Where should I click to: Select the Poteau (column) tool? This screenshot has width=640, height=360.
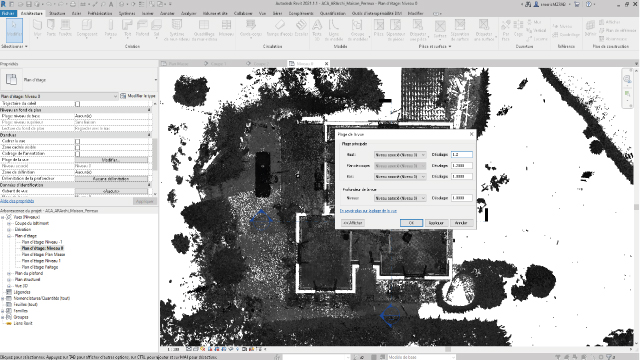[111, 29]
